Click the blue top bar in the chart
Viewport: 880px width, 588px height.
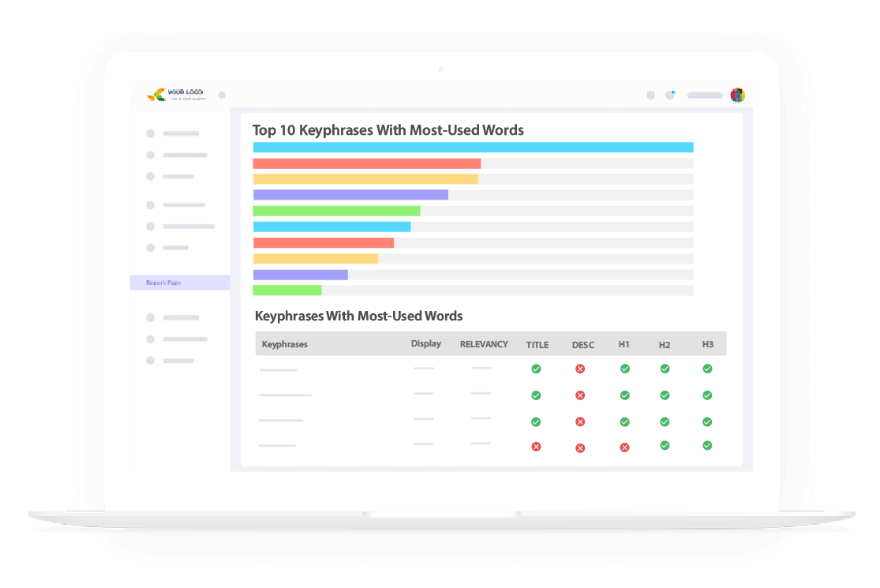click(x=472, y=147)
